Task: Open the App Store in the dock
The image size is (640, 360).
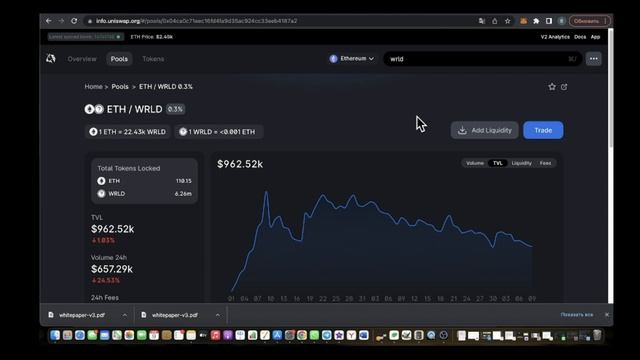Action: (x=277, y=335)
